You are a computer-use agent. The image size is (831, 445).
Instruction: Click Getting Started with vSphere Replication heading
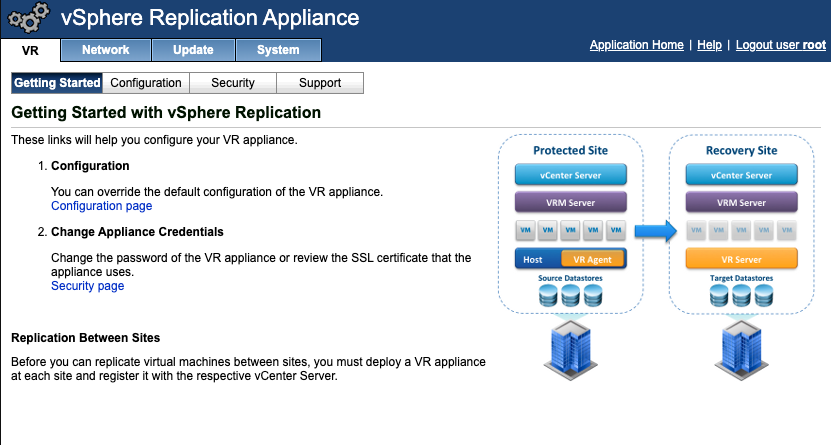166,112
